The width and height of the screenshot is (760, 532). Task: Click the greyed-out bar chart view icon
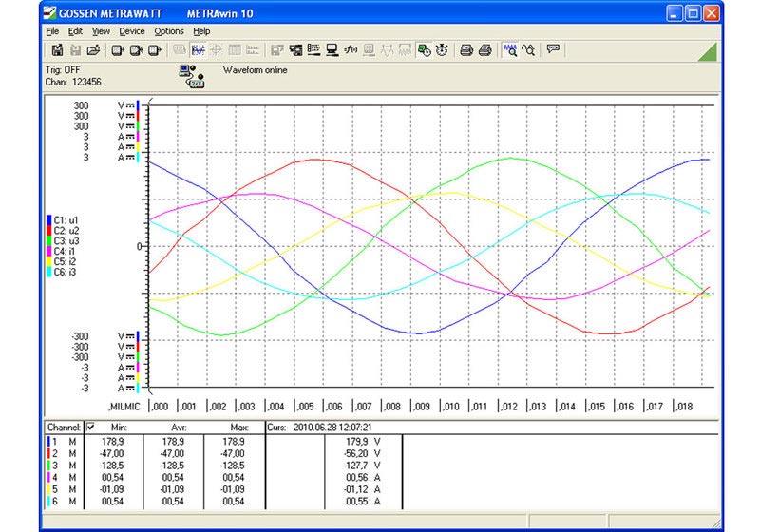tap(253, 50)
